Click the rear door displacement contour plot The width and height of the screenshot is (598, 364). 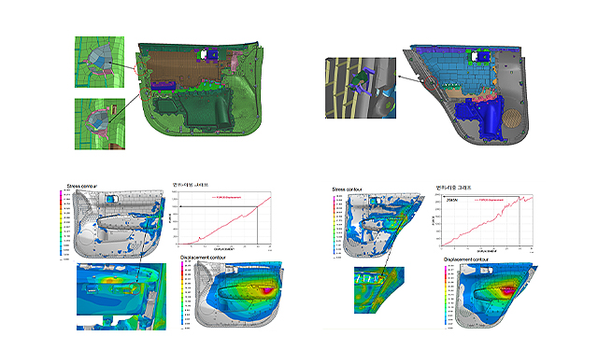tap(496, 296)
